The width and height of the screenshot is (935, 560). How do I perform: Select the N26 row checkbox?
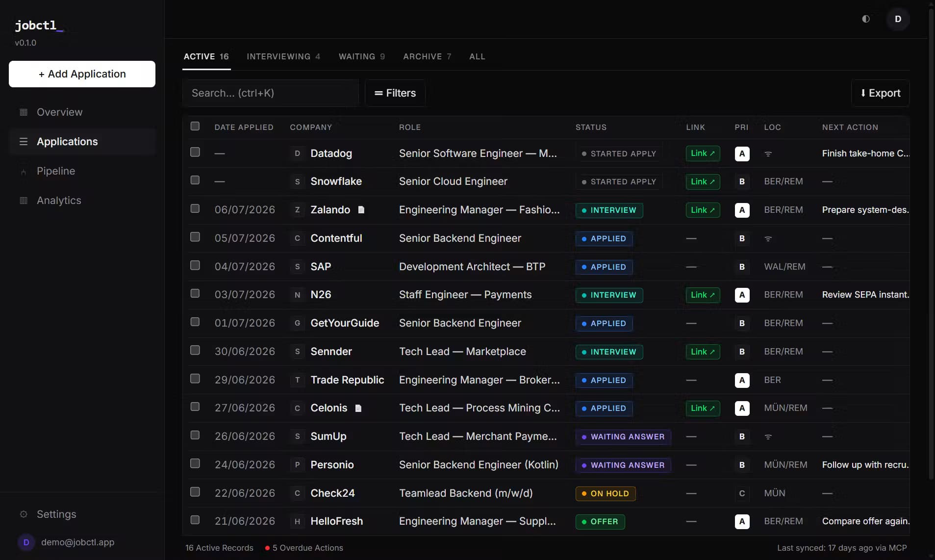(x=195, y=294)
